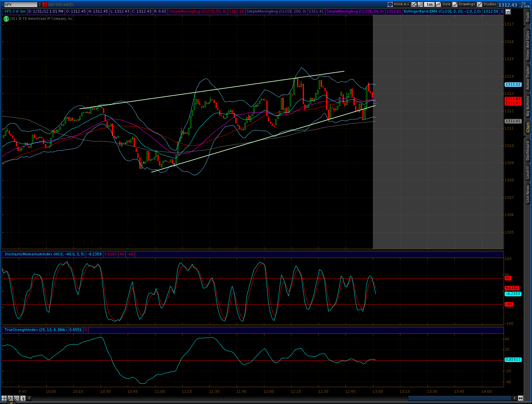Image resolution: width=532 pixels, height=404 pixels.
Task: Click the fit-to-width icon at bottom right
Action: click(520, 398)
